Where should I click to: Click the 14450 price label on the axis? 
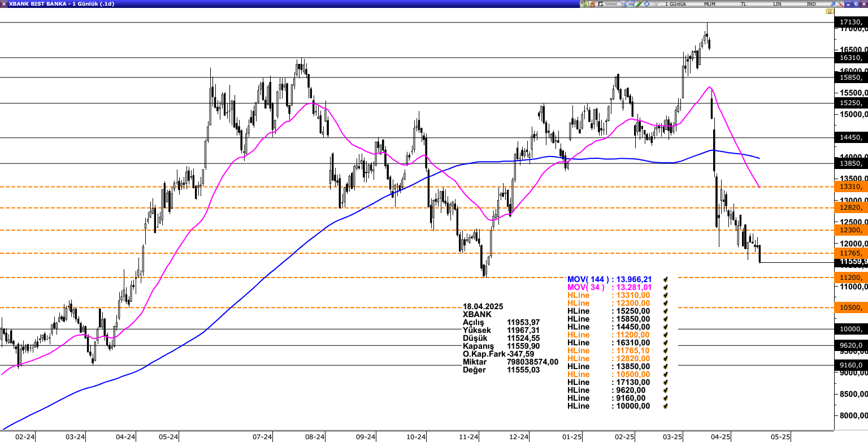[850, 137]
